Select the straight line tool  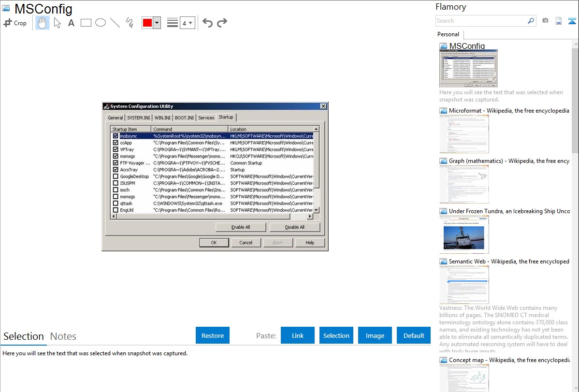click(115, 23)
